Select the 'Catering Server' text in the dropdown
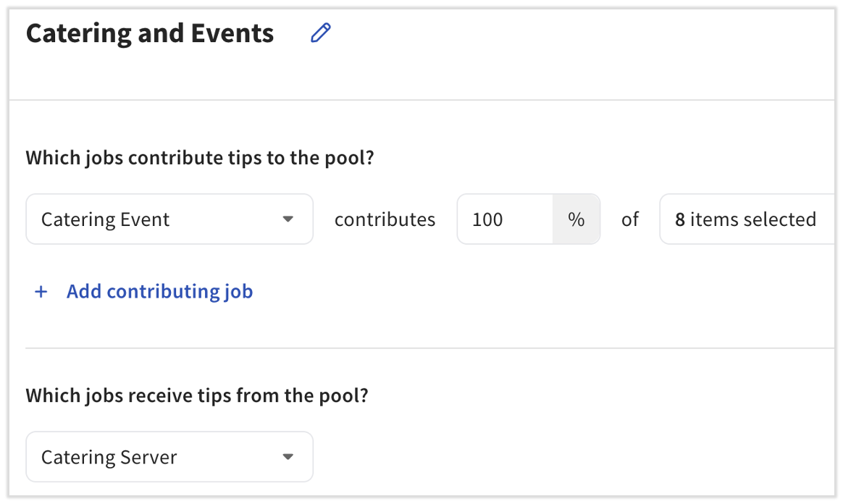Viewport: 843px width, 504px height. point(109,458)
